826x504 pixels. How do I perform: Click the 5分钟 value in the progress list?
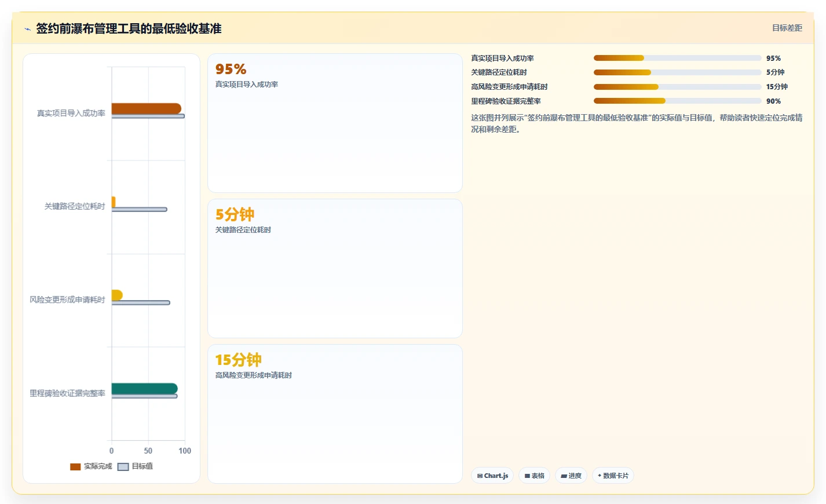(x=775, y=72)
